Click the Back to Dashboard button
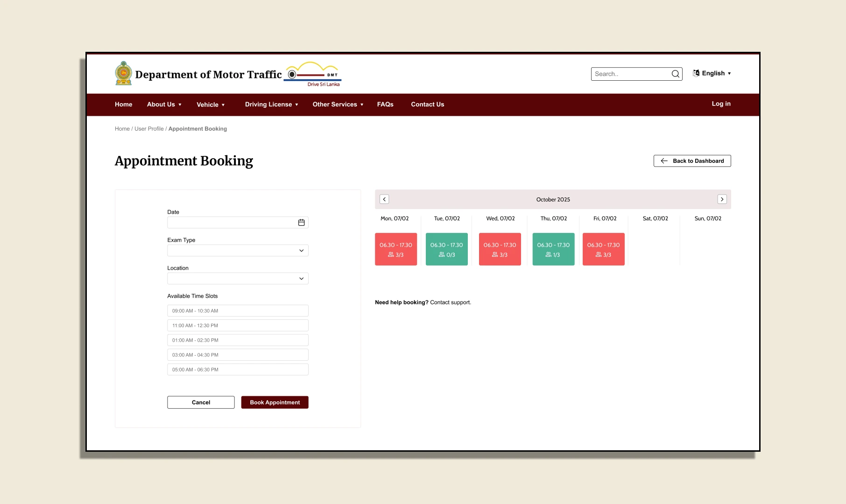The image size is (846, 504). pos(692,161)
